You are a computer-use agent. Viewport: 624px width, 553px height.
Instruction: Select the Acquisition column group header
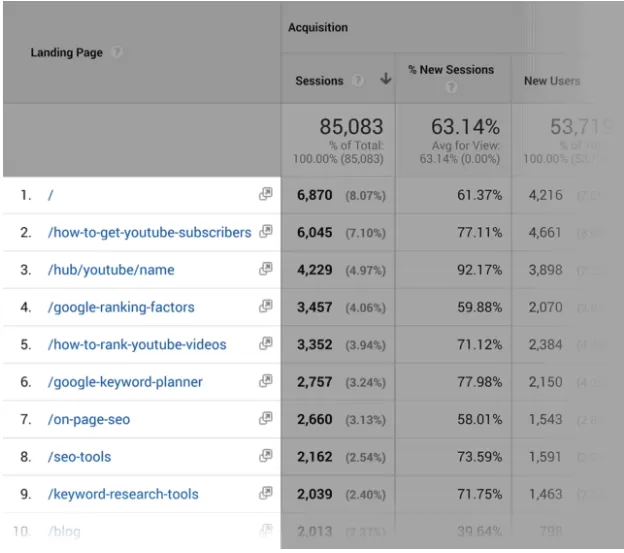pyautogui.click(x=318, y=27)
